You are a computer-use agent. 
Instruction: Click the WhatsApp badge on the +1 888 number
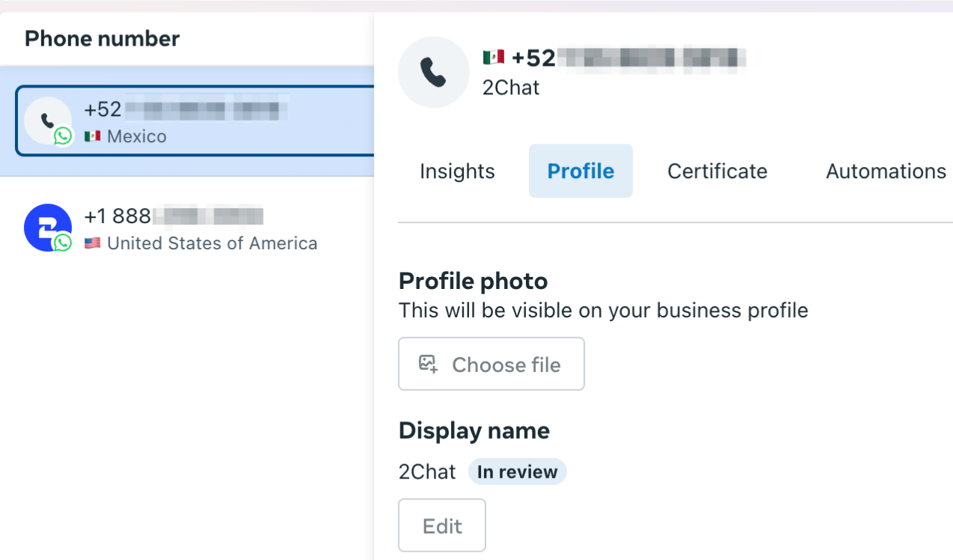(x=63, y=243)
